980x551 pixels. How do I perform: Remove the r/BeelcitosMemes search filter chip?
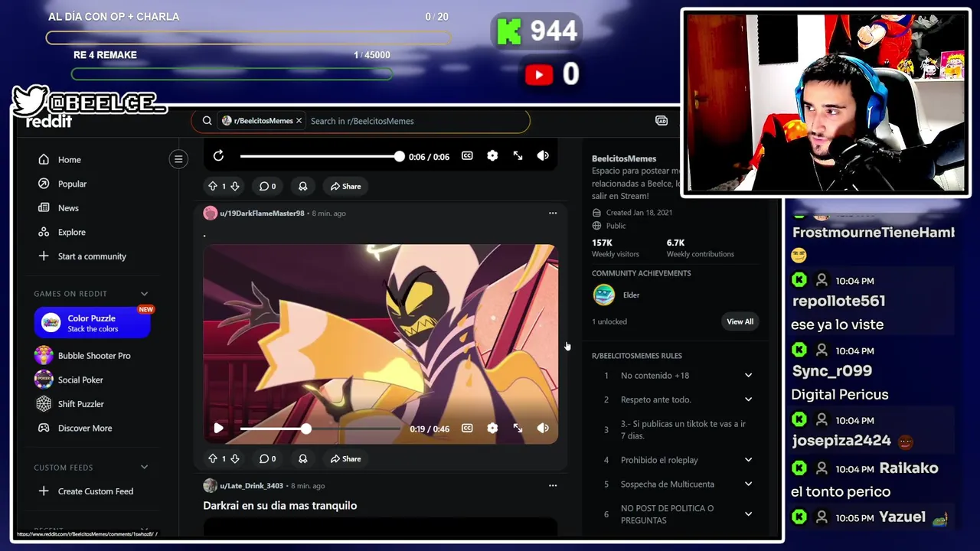pyautogui.click(x=299, y=121)
